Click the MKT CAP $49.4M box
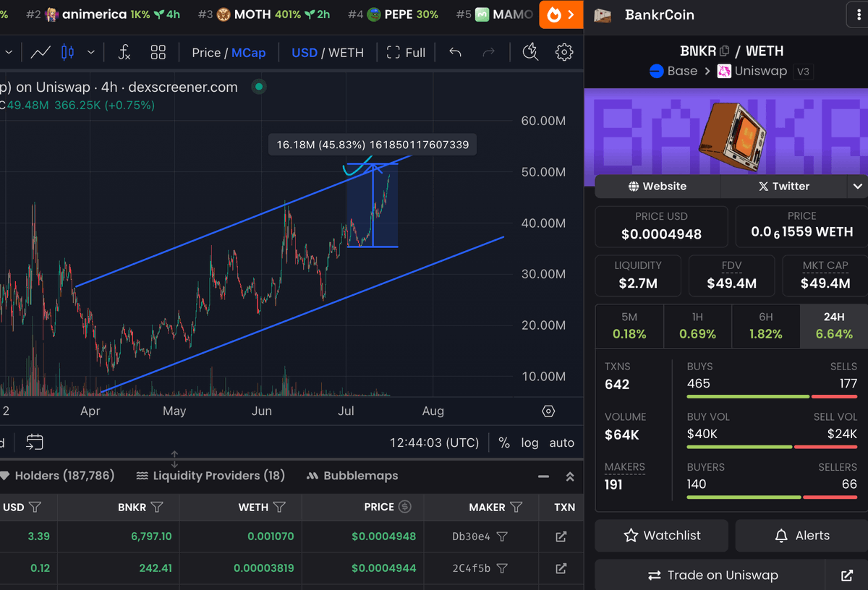Image resolution: width=868 pixels, height=590 pixels. pyautogui.click(x=825, y=275)
